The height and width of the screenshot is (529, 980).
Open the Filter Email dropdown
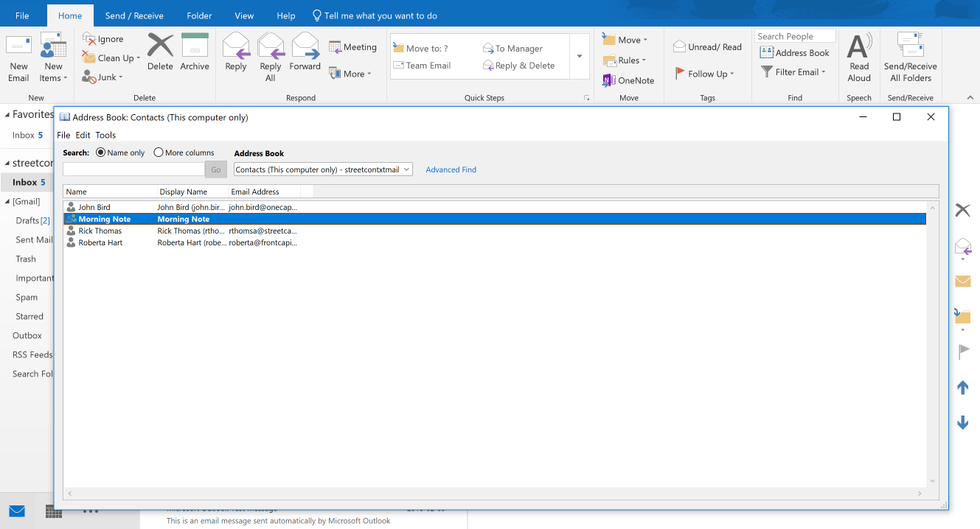(x=793, y=72)
